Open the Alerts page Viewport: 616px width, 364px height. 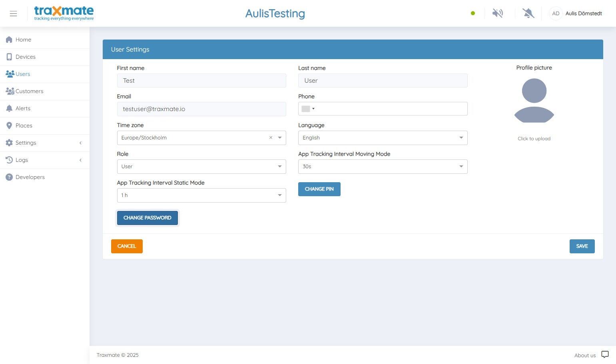[x=45, y=108]
